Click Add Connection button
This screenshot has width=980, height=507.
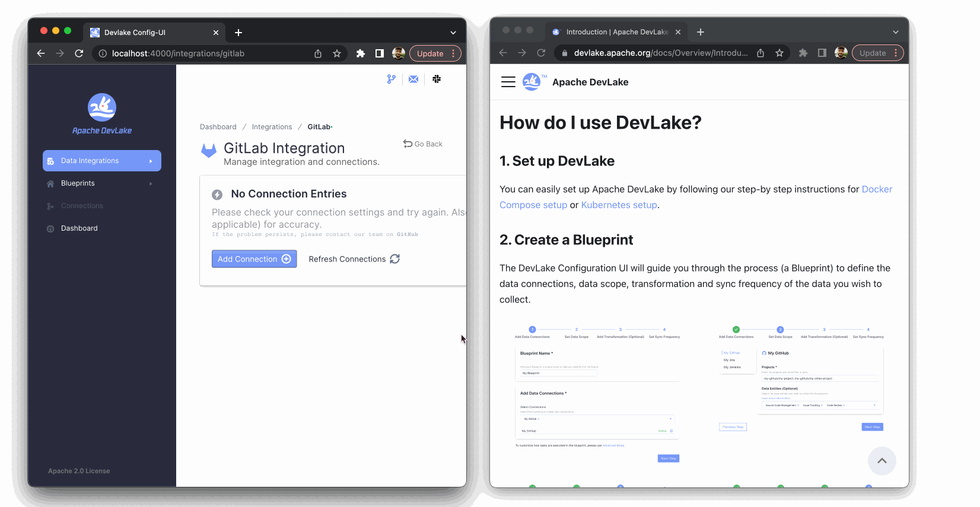tap(254, 259)
